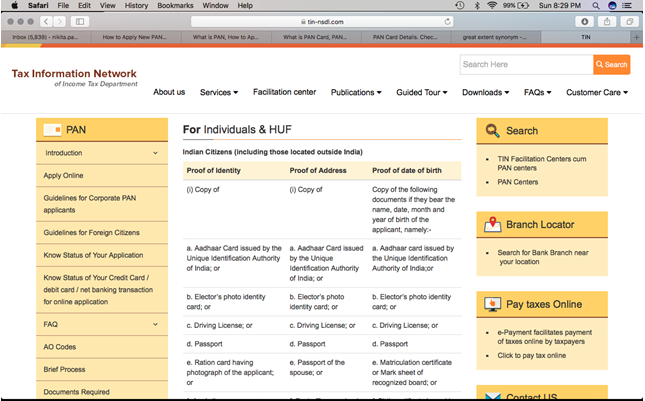
Task: Expand the FAQ sidebar section chevron
Action: point(155,325)
